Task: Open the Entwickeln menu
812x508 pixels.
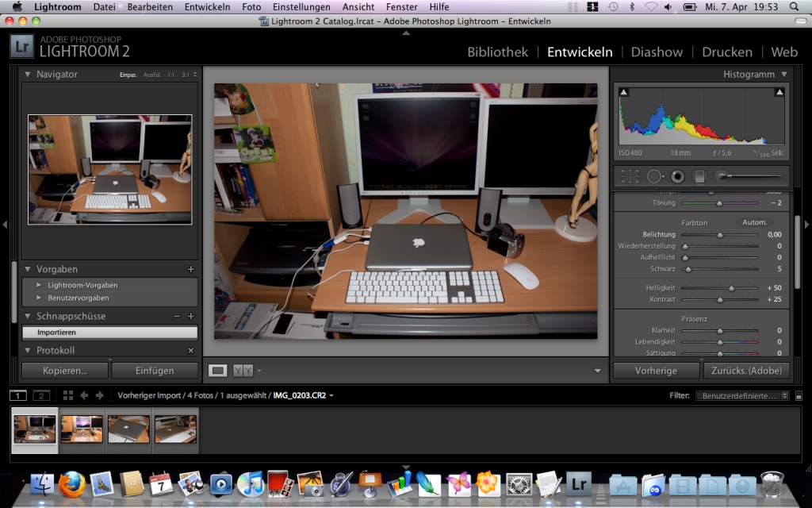Action: click(x=207, y=6)
